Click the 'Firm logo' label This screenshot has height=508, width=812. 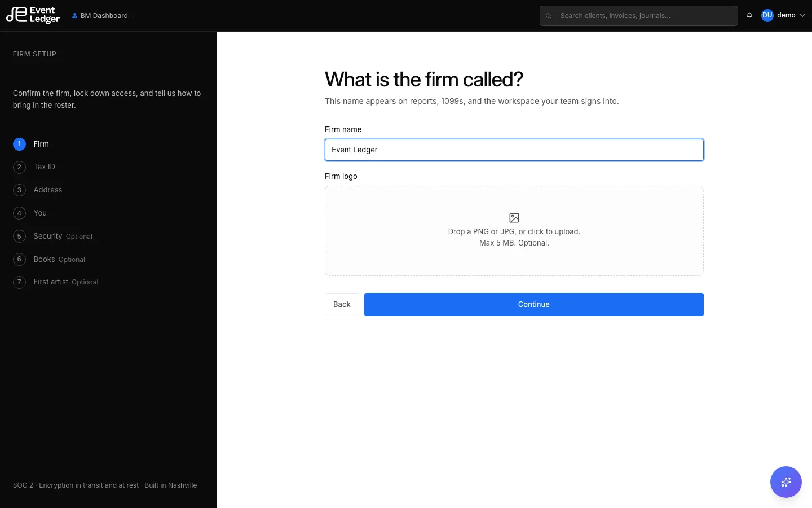tap(341, 176)
